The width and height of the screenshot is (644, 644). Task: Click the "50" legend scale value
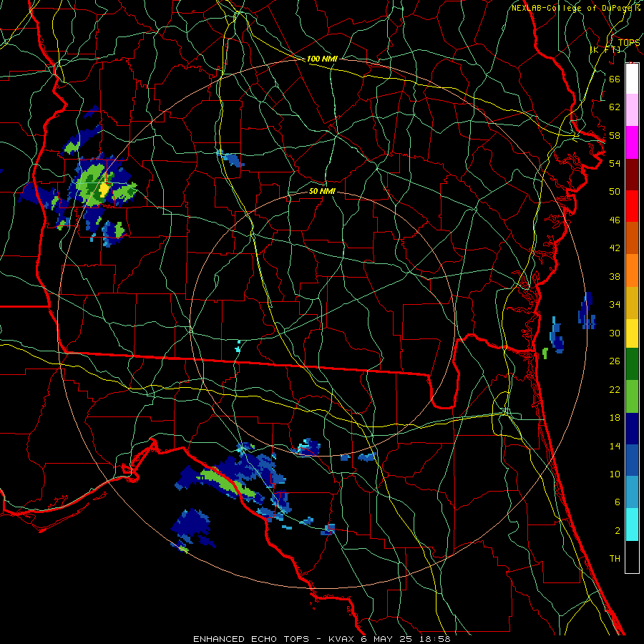pyautogui.click(x=615, y=191)
